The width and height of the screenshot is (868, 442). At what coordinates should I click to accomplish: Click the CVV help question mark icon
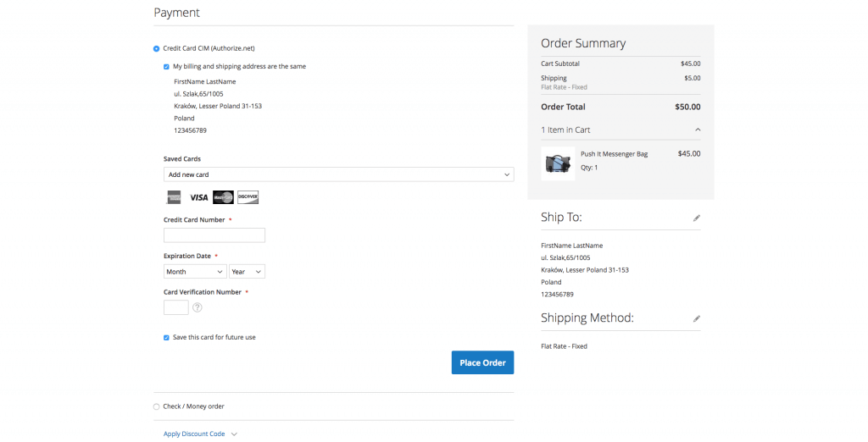click(198, 307)
